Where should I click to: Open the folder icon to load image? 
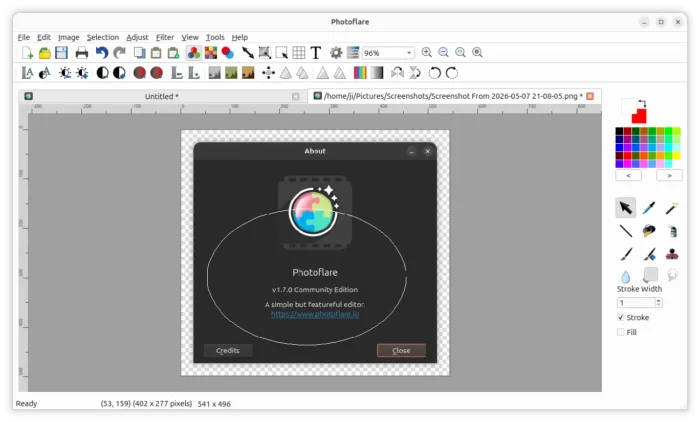click(45, 53)
